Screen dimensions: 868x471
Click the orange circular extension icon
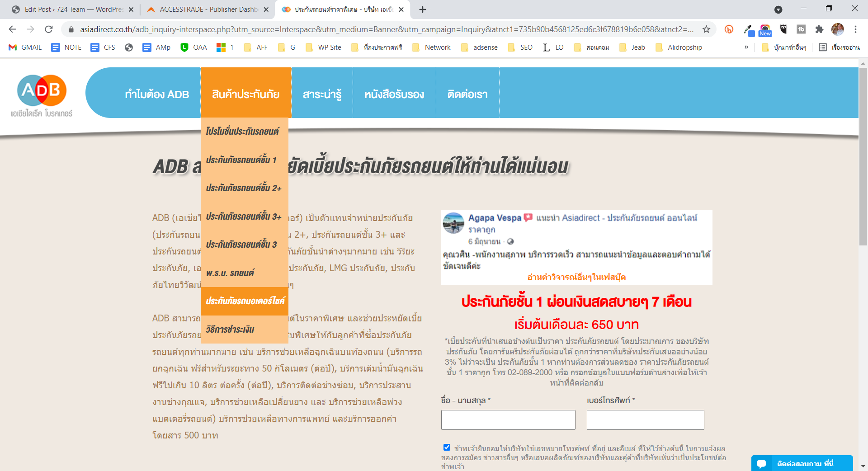pyautogui.click(x=729, y=29)
